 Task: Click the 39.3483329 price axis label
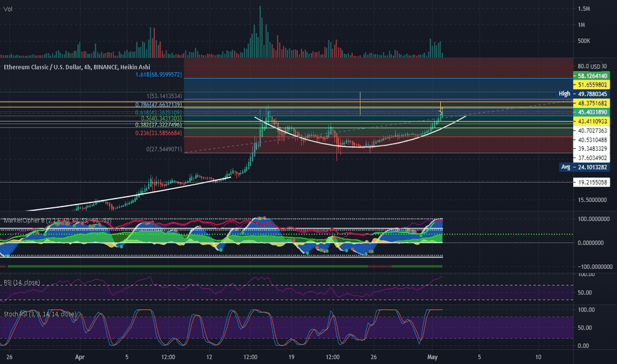[591, 149]
